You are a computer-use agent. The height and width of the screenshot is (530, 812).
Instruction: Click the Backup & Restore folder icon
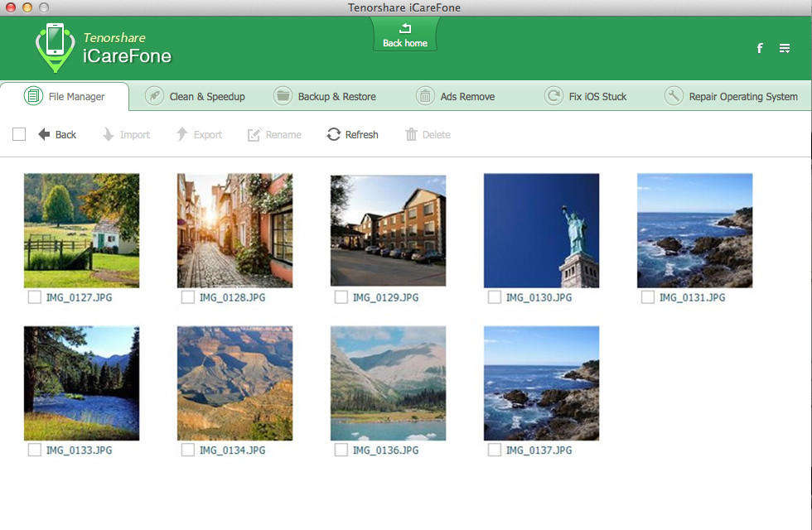point(283,96)
